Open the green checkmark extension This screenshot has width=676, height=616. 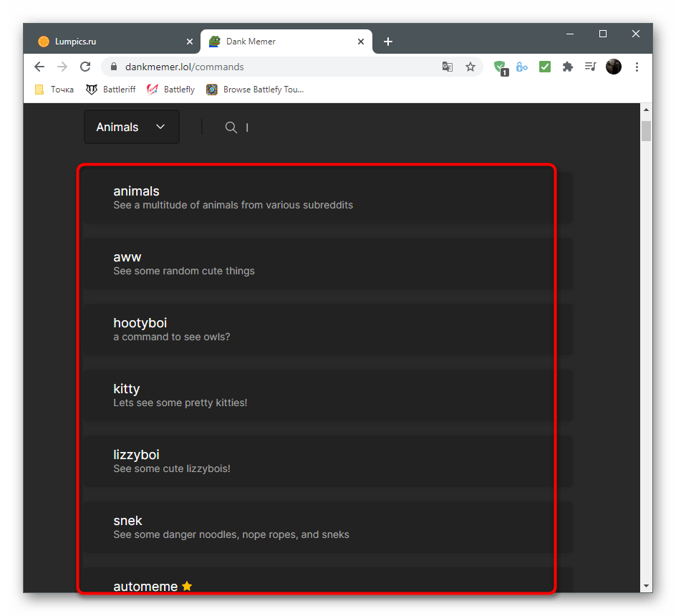545,67
